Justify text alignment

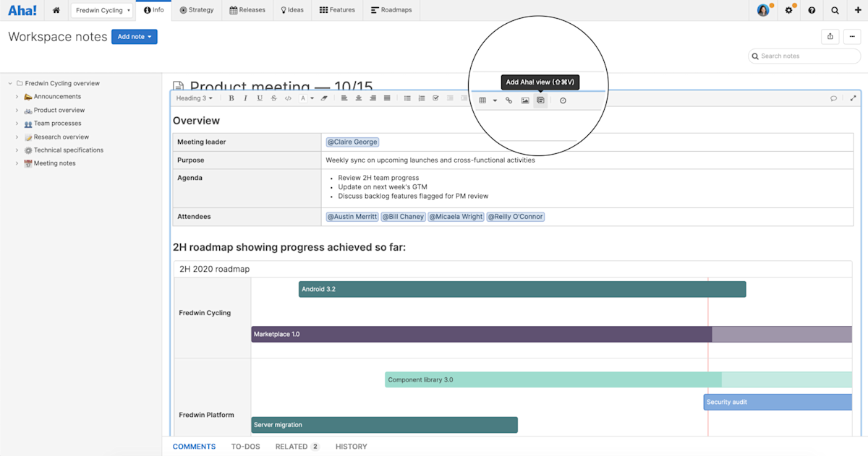(387, 98)
